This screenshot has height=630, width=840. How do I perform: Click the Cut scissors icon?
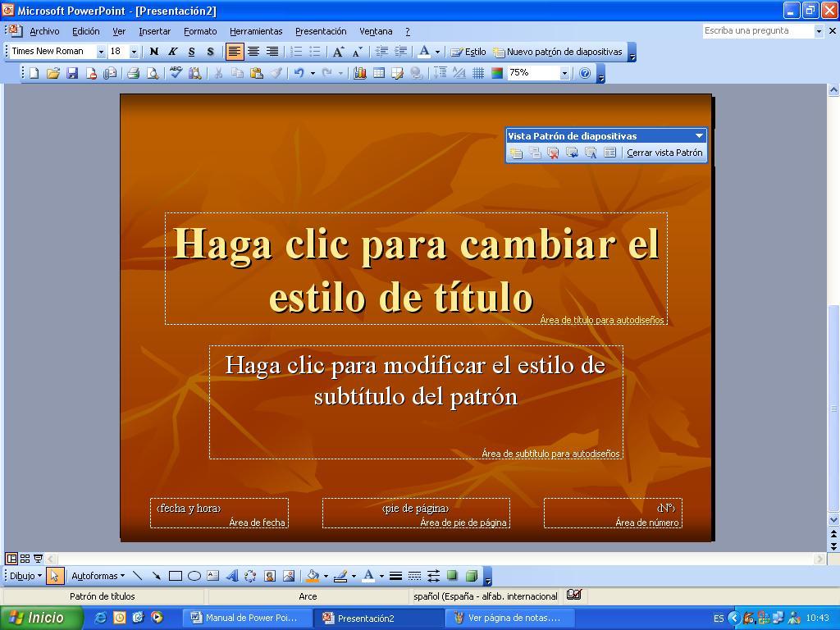click(218, 73)
